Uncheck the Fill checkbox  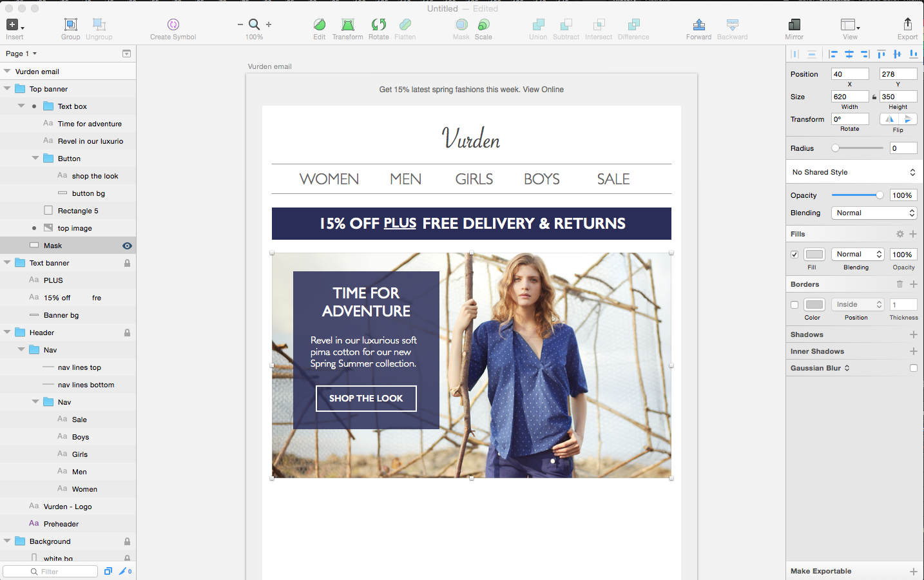[x=794, y=255]
